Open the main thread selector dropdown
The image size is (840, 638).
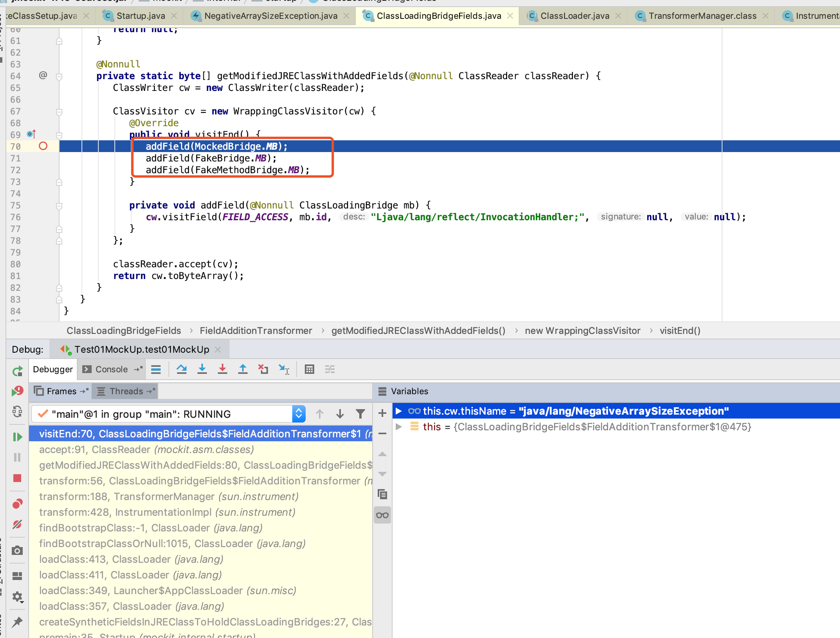point(299,414)
